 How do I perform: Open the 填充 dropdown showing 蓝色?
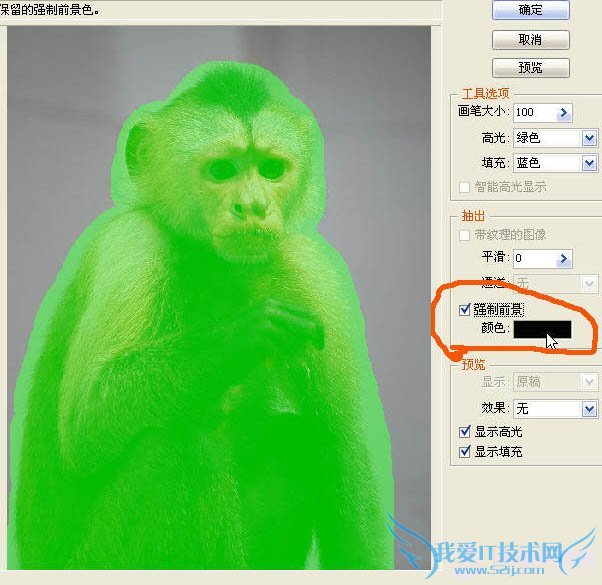click(556, 164)
